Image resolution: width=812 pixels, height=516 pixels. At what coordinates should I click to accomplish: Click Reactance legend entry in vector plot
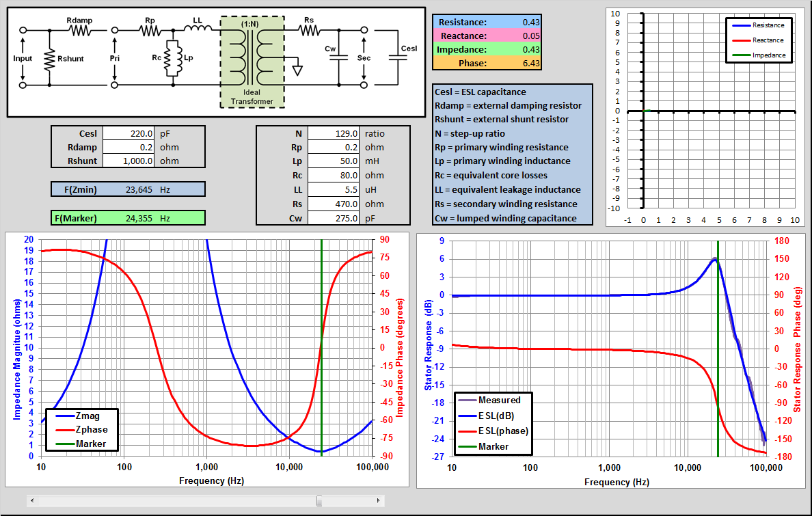coord(758,40)
